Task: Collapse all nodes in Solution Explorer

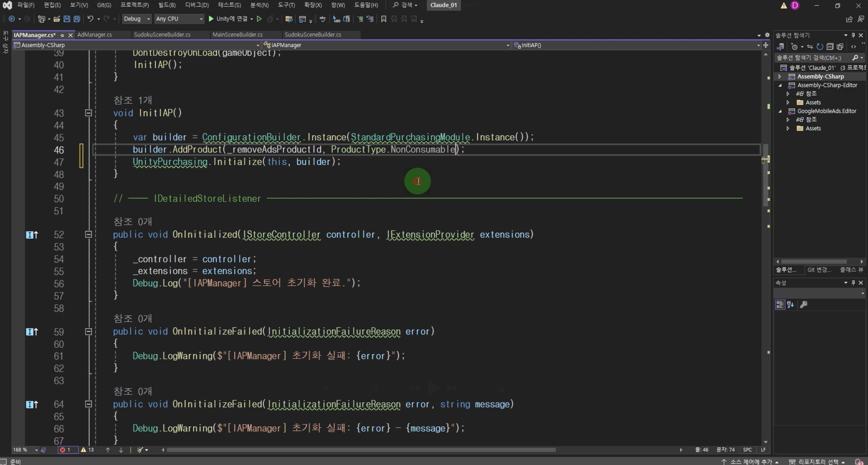Action: tap(830, 46)
